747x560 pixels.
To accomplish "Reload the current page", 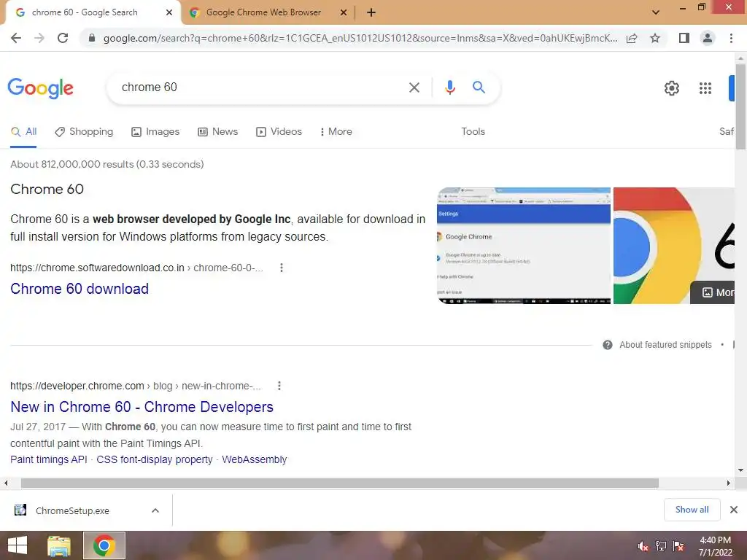I will click(63, 38).
